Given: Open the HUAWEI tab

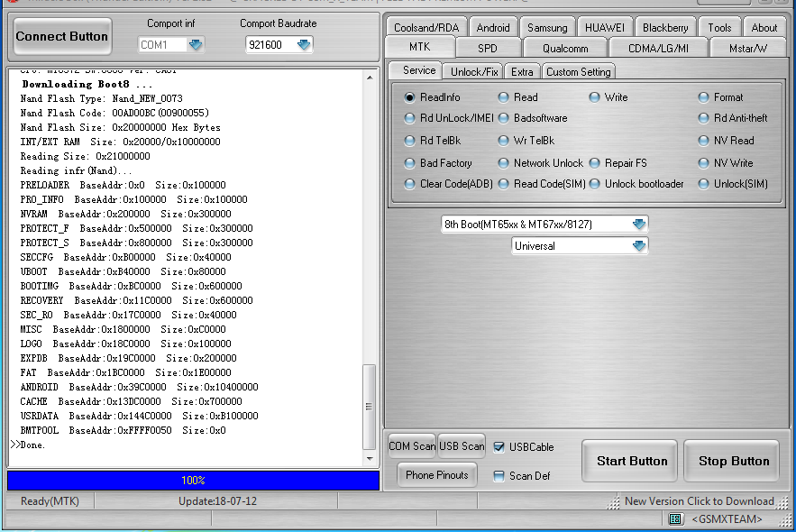Looking at the screenshot, I should point(605,27).
